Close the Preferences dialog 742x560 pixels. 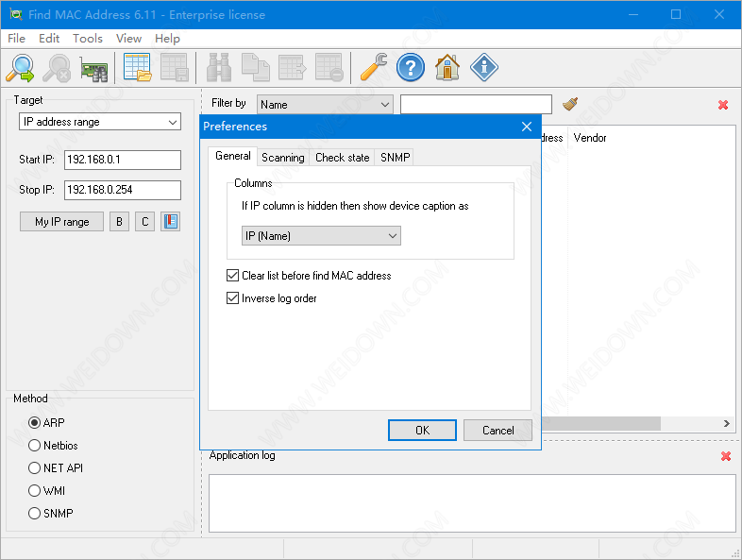tap(527, 127)
